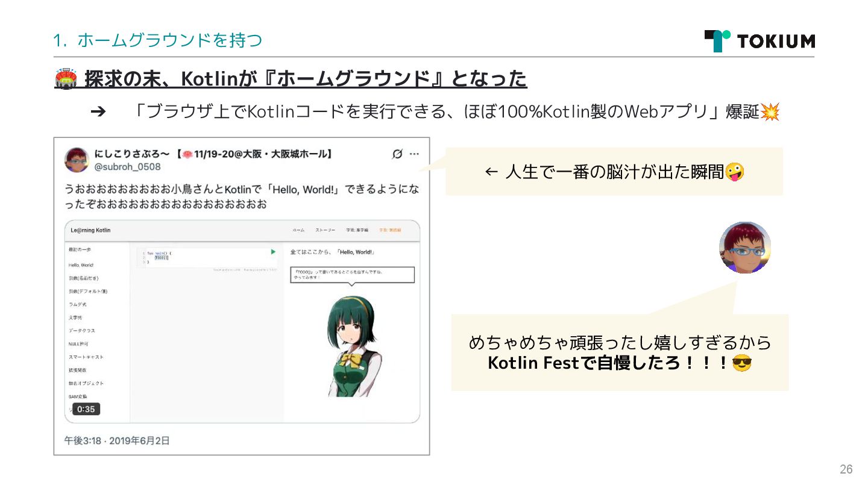868x488 pixels.
Task: Click the character's speech bubble about TODO()
Action: 351,275
